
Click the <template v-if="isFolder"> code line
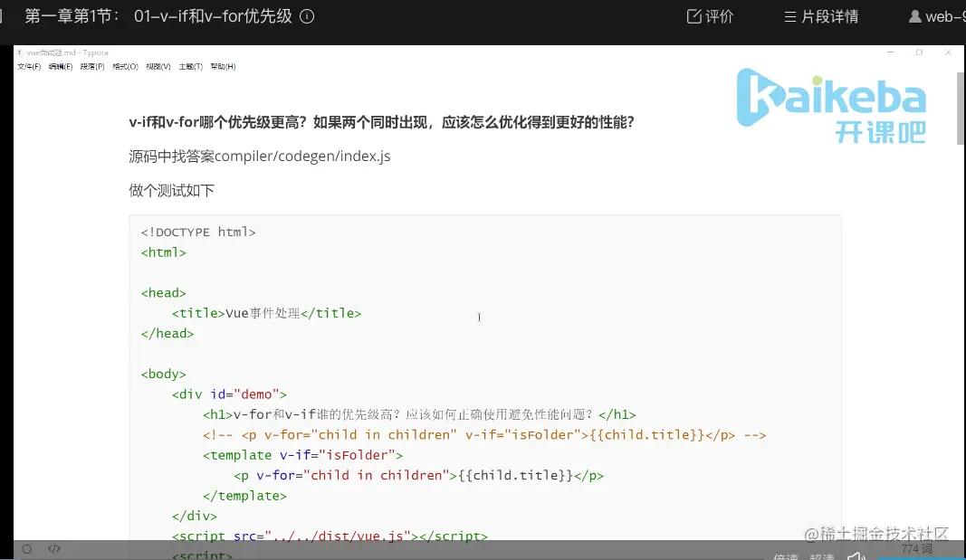(x=302, y=455)
